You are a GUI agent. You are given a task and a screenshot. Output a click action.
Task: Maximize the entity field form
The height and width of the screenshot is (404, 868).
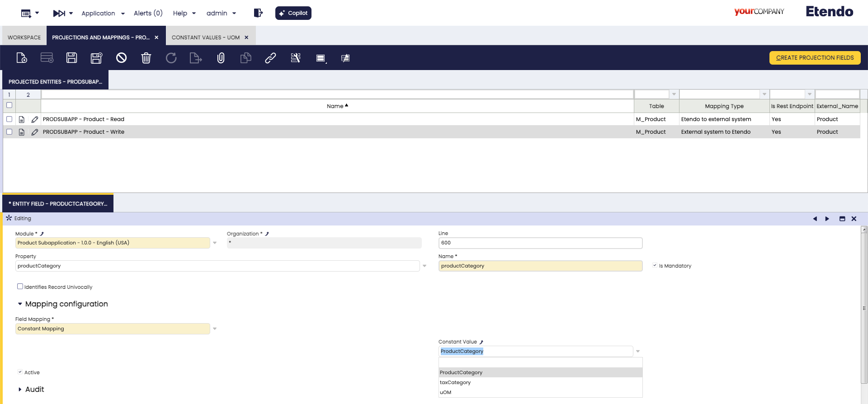pyautogui.click(x=842, y=219)
